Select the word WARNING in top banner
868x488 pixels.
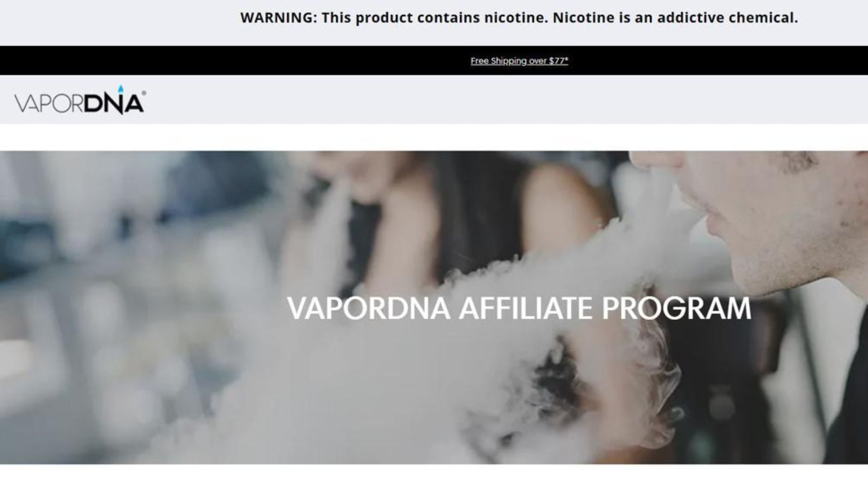(x=278, y=18)
